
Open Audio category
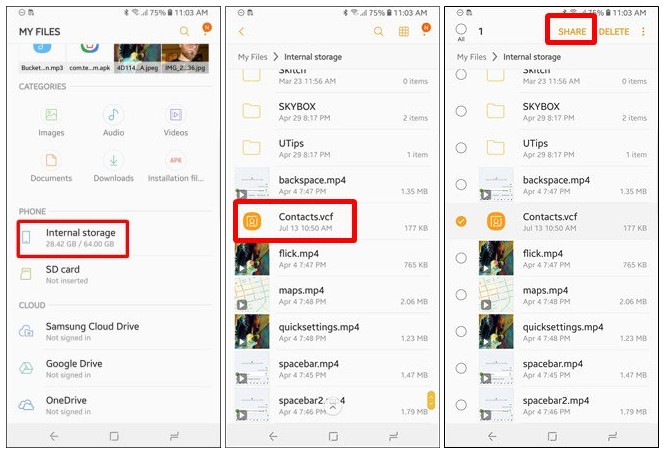113,121
